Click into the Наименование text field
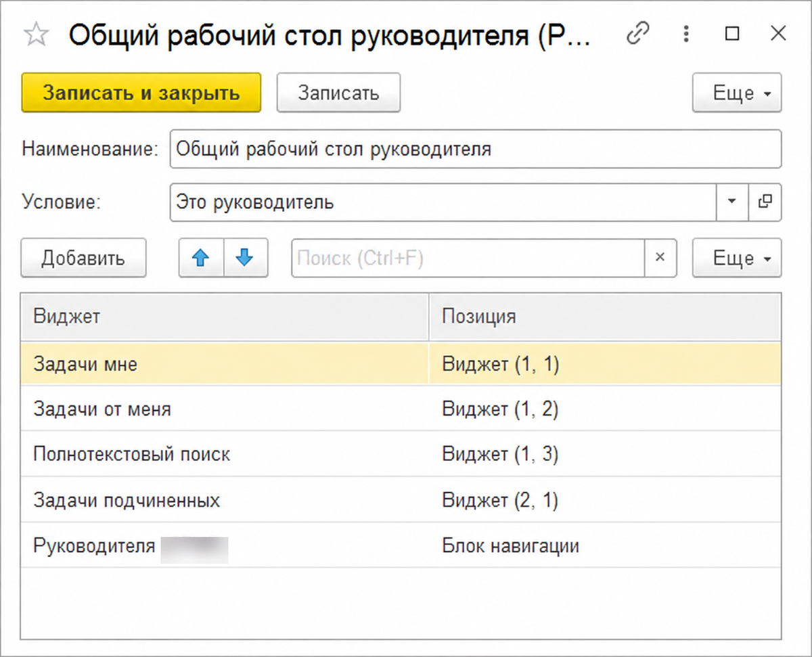This screenshot has height=657, width=812. pyautogui.click(x=476, y=149)
